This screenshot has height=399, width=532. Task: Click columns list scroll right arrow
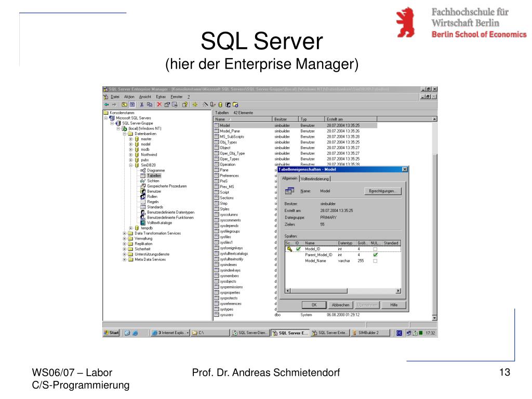click(398, 291)
